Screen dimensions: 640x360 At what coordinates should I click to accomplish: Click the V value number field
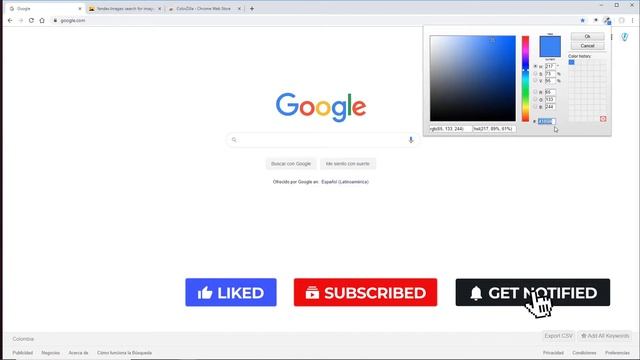(x=550, y=81)
